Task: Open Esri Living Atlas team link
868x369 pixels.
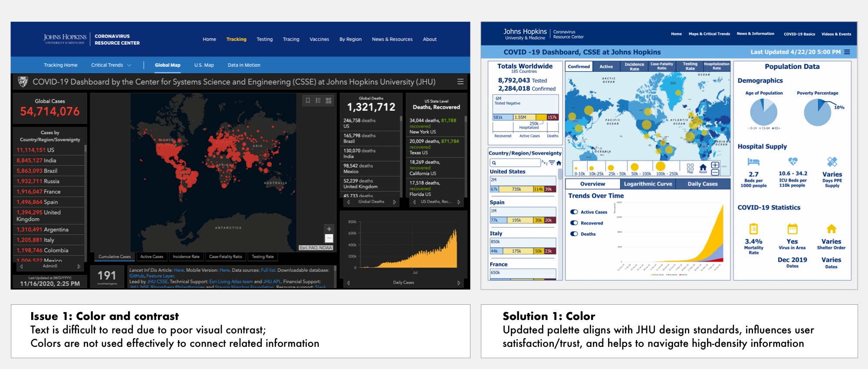Action: point(231,281)
